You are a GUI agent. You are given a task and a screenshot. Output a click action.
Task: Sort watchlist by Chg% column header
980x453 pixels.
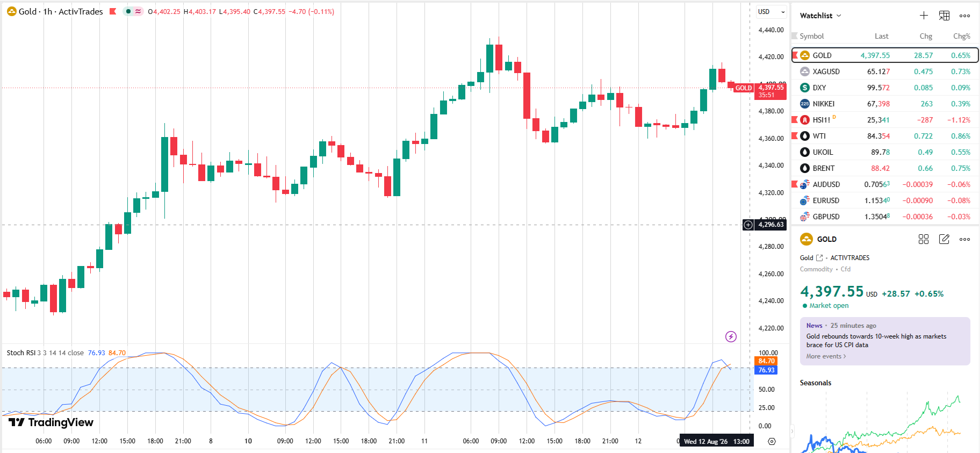click(961, 36)
